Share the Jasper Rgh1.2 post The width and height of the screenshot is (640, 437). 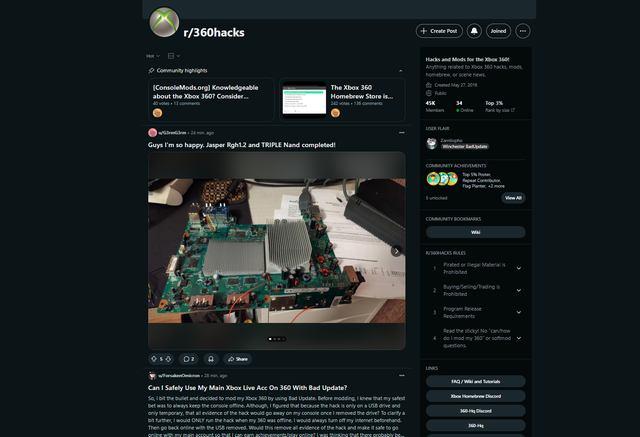tap(238, 359)
